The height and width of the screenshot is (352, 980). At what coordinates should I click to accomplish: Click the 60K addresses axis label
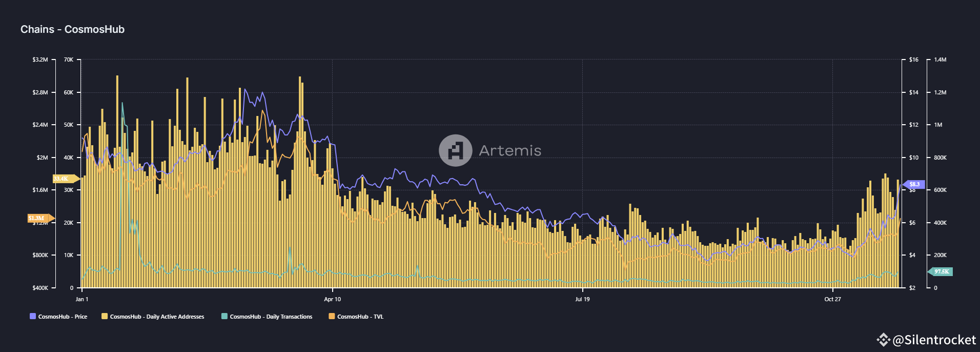(69, 92)
